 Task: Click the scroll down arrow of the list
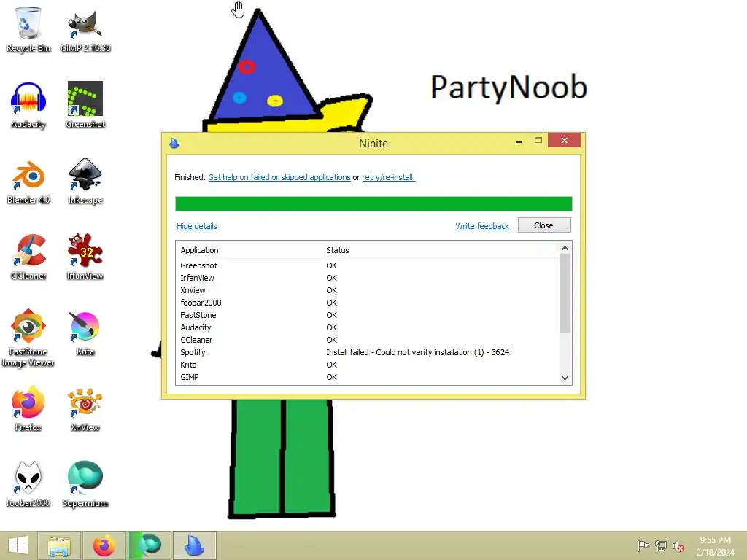pyautogui.click(x=565, y=378)
